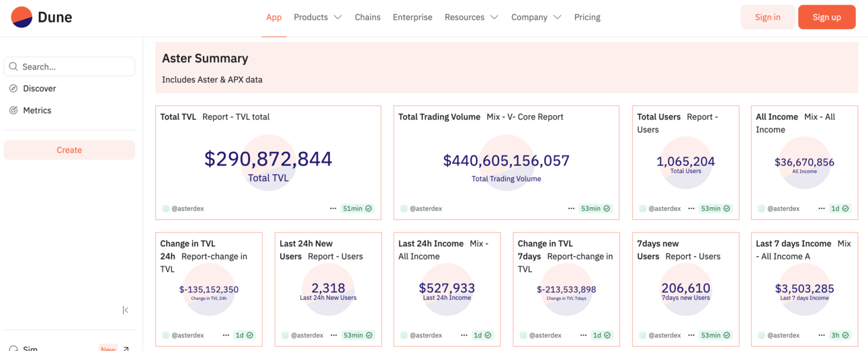Focus the Search input field
868x351 pixels.
[x=69, y=67]
